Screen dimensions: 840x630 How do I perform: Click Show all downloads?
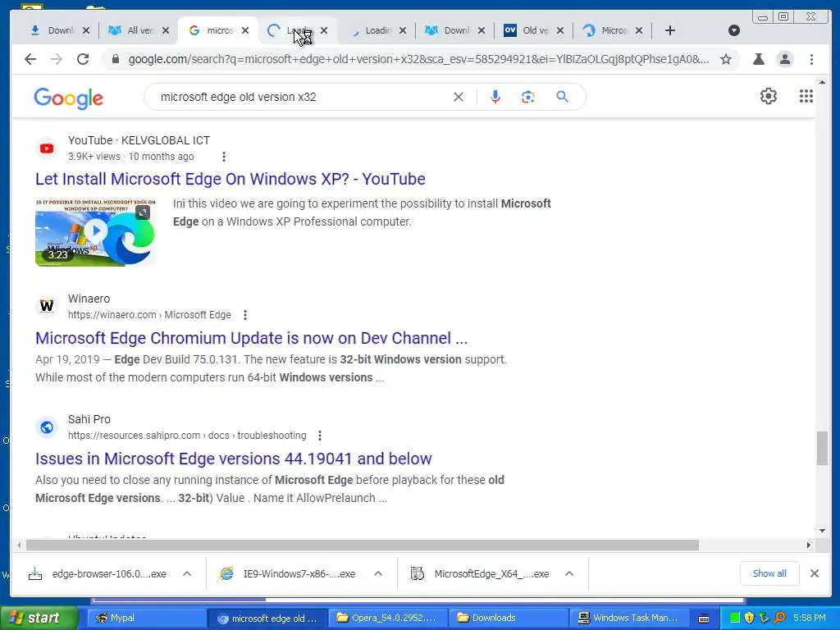pyautogui.click(x=769, y=573)
